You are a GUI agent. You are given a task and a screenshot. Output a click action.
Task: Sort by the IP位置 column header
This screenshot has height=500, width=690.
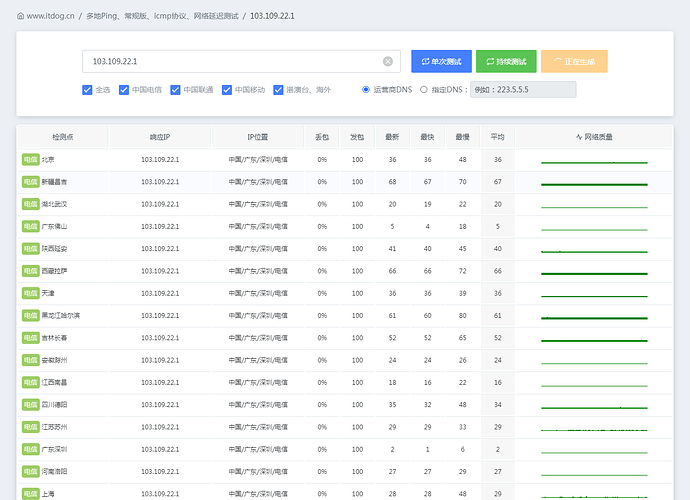click(257, 137)
